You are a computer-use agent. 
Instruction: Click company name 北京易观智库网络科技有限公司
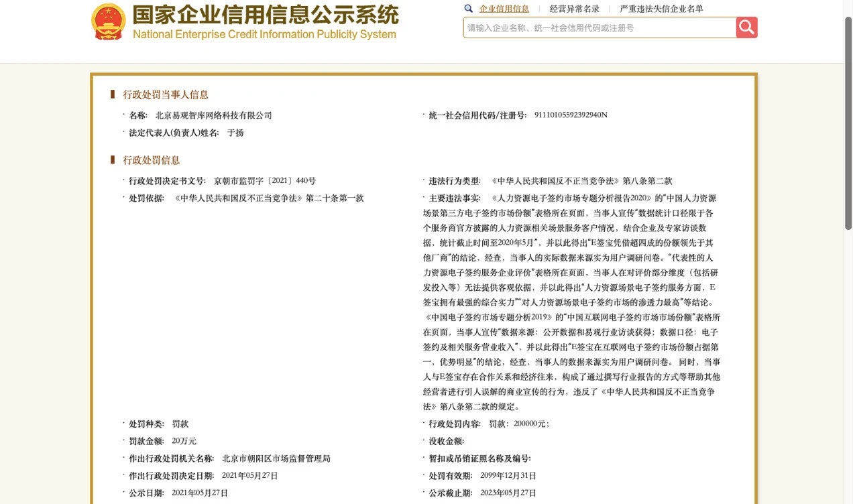tap(213, 115)
